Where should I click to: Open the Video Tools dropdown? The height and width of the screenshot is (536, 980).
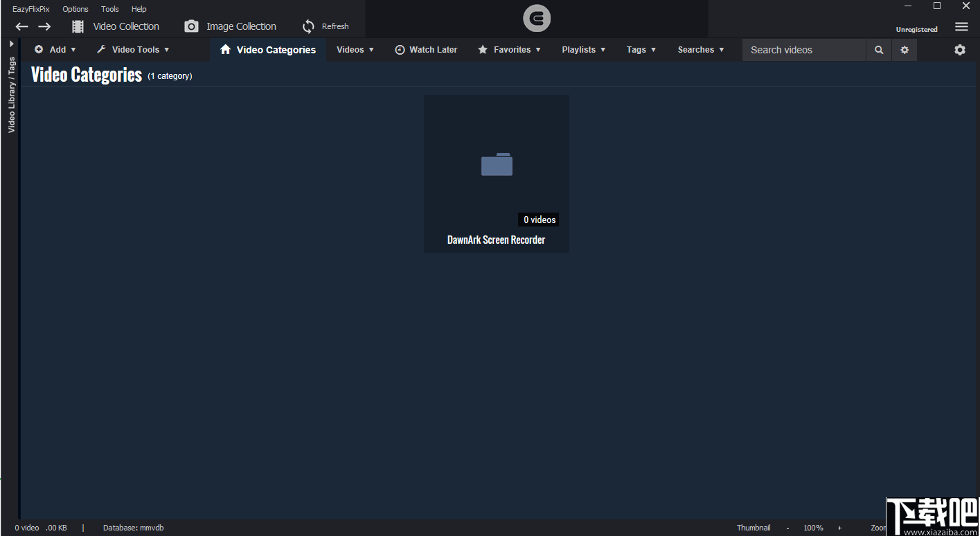coord(133,50)
